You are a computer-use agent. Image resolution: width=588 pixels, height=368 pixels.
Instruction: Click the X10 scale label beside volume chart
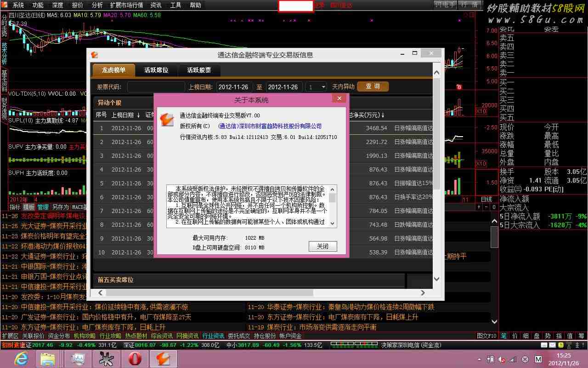481,111
